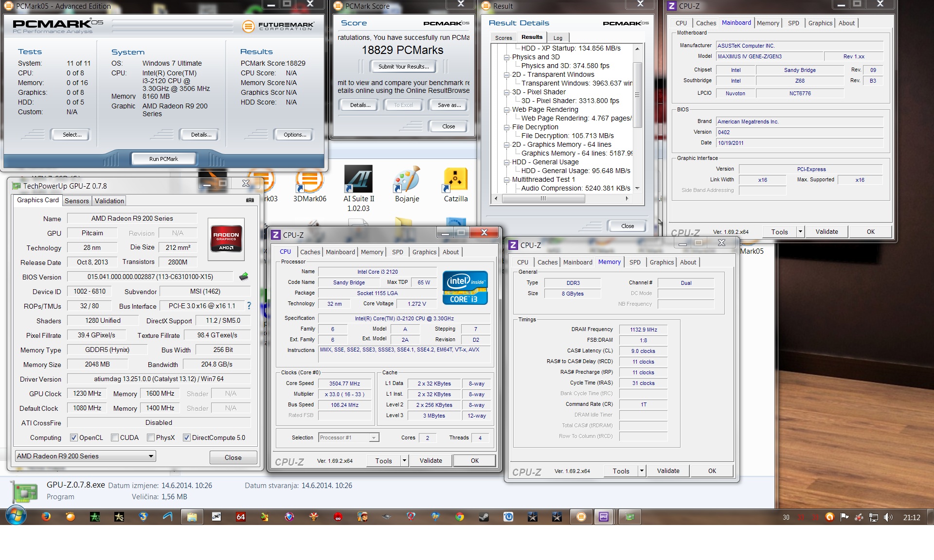Switch to PCMark05 orange taskbar button

581,517
